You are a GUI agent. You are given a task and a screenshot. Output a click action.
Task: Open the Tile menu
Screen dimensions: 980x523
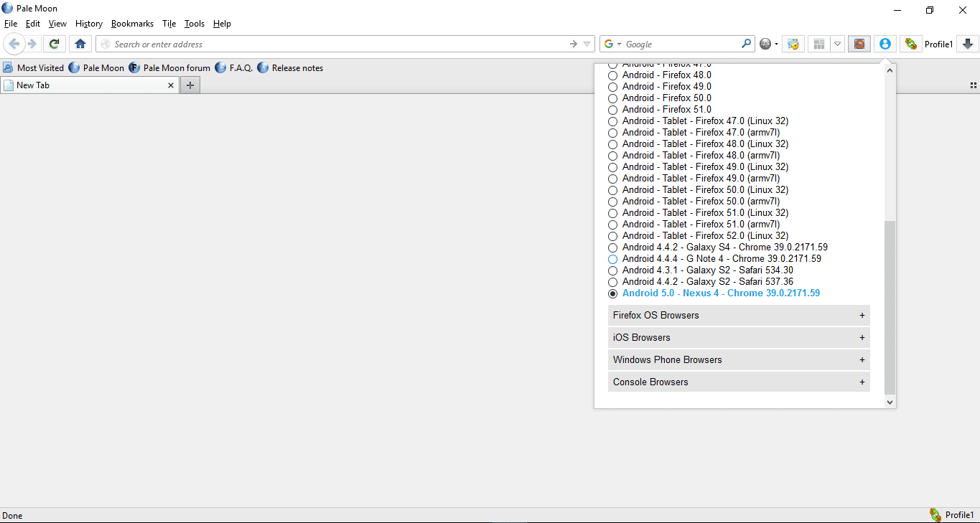[169, 24]
